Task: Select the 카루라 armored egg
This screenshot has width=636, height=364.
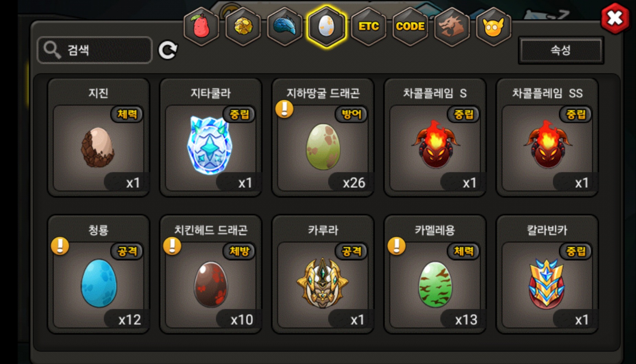Action: pos(323,274)
